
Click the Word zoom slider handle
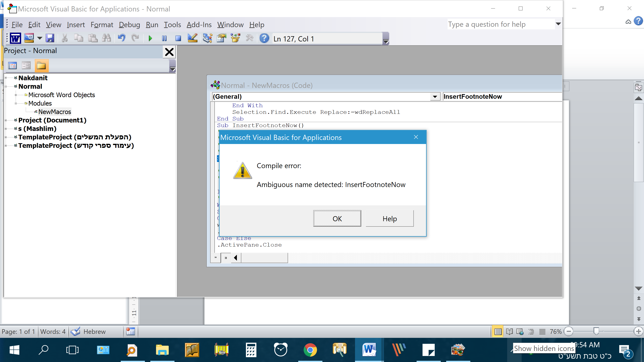tap(596, 331)
